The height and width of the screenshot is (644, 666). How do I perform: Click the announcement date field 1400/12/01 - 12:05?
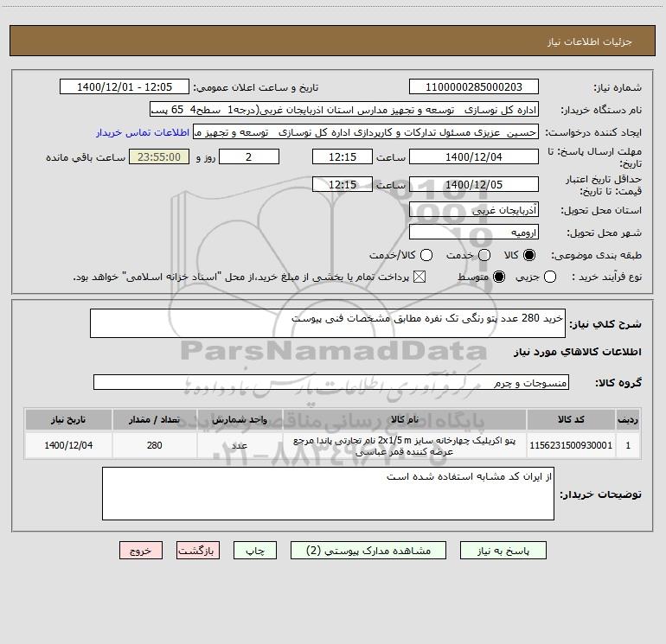(x=125, y=87)
